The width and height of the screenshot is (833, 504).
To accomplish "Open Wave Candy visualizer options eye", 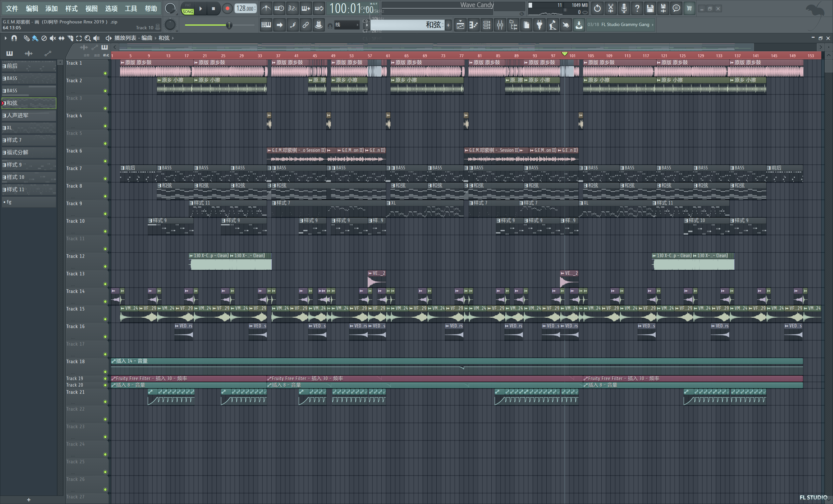I will coord(522,14).
